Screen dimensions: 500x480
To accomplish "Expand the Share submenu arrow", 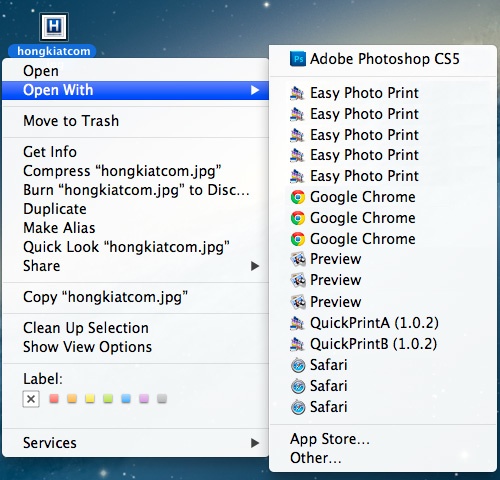I will [x=255, y=266].
